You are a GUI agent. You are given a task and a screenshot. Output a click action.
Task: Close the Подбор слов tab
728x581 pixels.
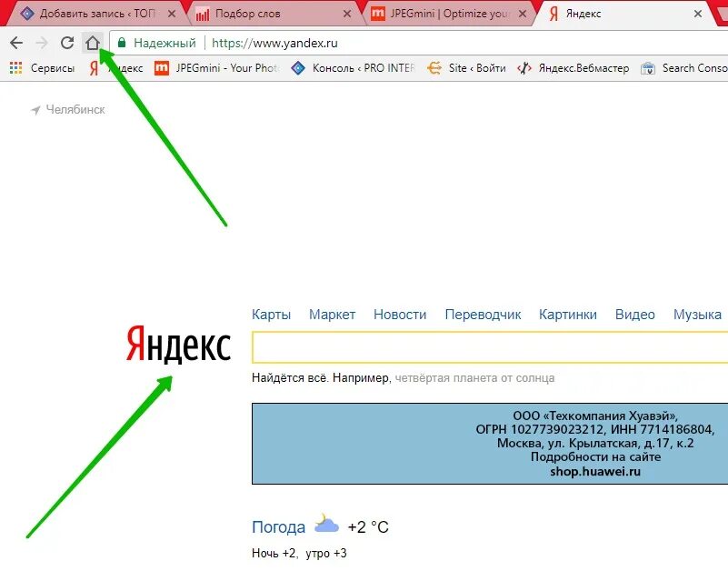click(347, 14)
